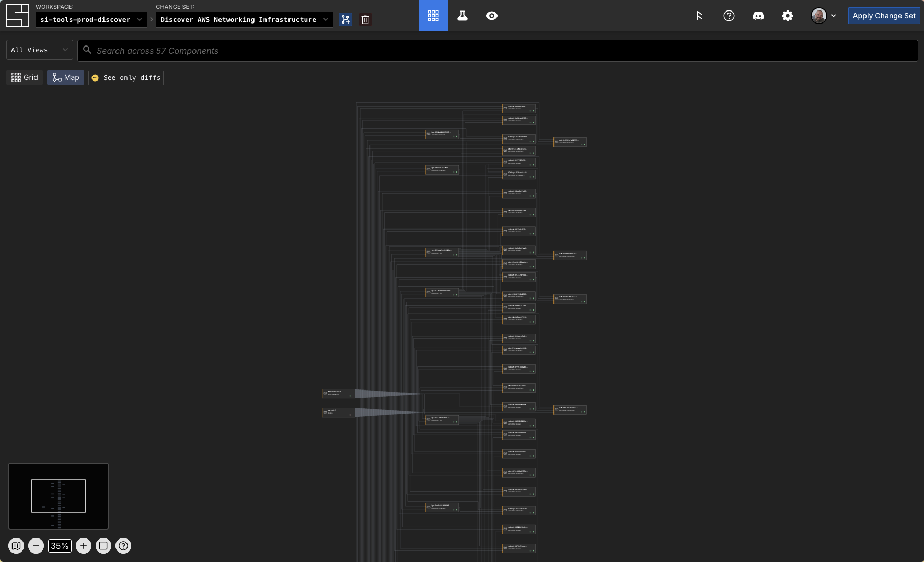This screenshot has width=924, height=562.
Task: Click the minimap overview thumbnail
Action: point(59,496)
